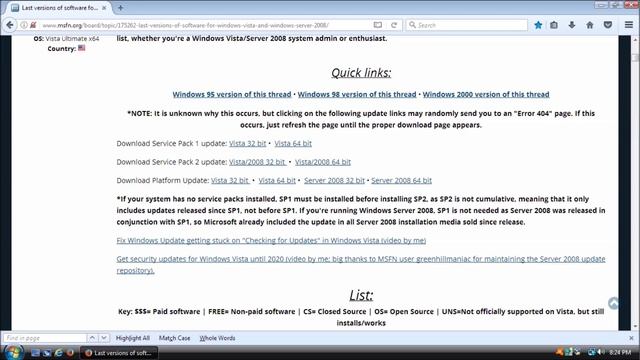The width and height of the screenshot is (640, 360).
Task: Download Platform Update Server 2008 32 bit
Action: click(334, 180)
